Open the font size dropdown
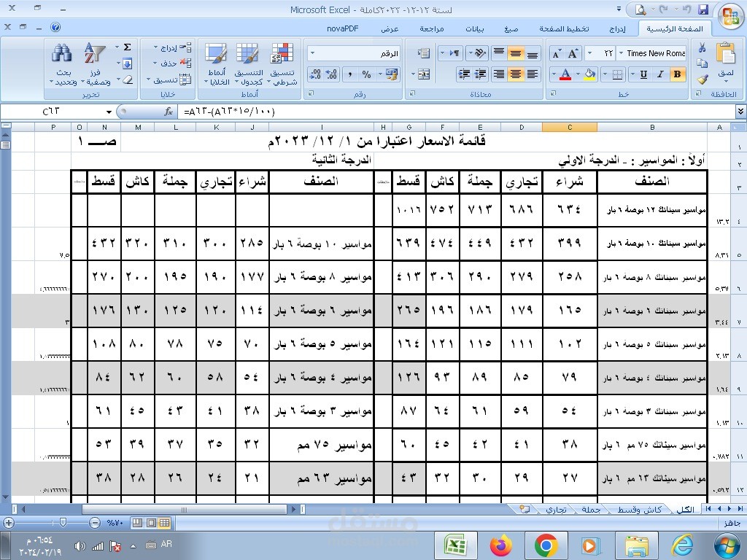Image resolution: width=747 pixels, height=560 pixels. (590, 53)
